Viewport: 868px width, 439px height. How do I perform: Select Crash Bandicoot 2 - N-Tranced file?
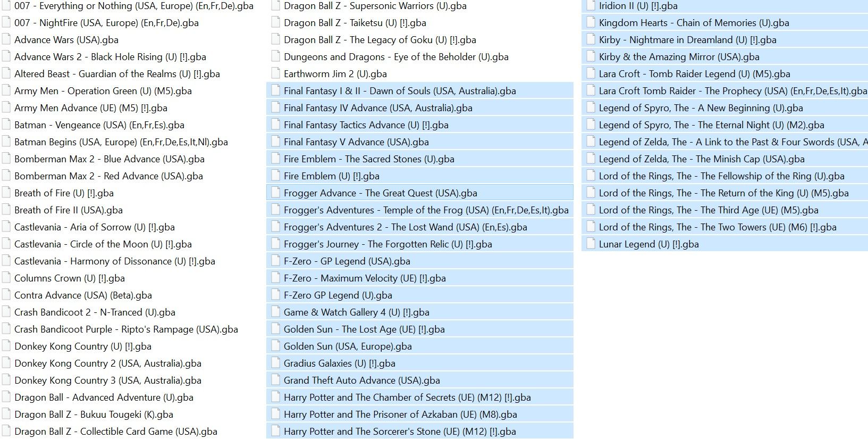(95, 312)
